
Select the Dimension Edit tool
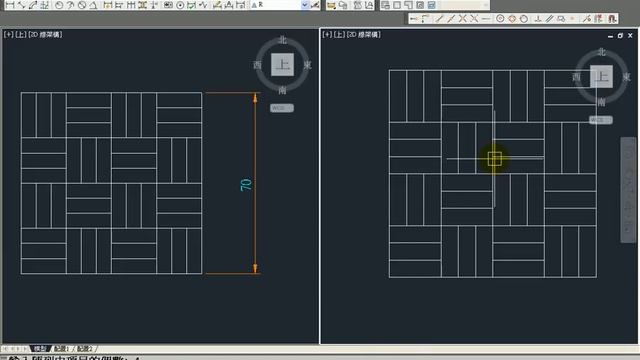click(217, 5)
